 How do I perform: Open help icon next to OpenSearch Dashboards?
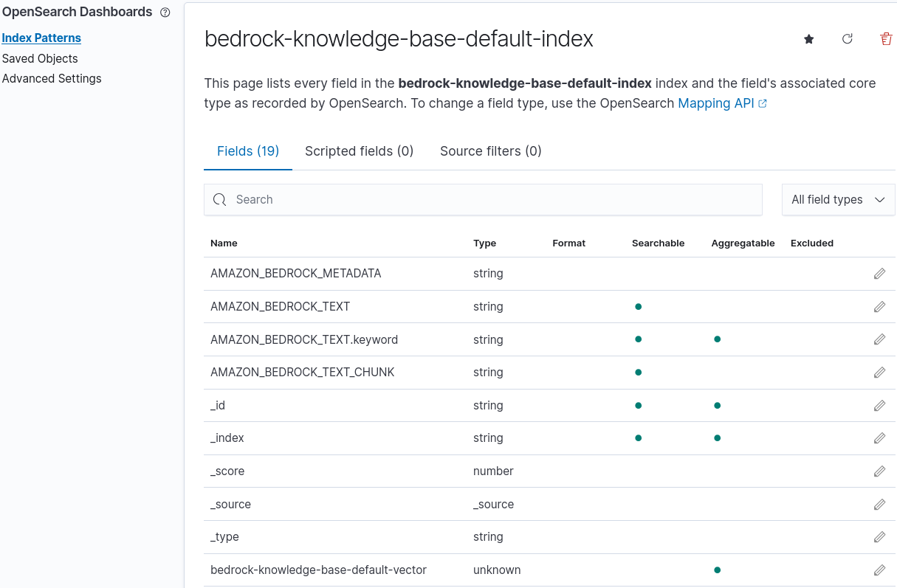(x=165, y=13)
